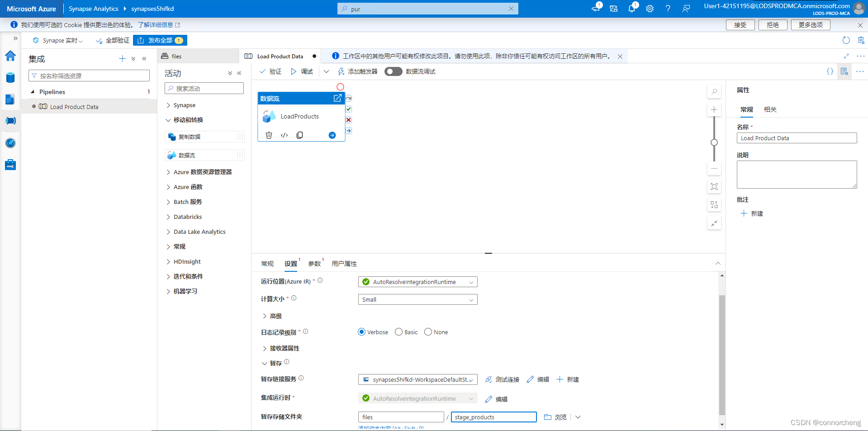Open portal settings gear
The image size is (868, 431).
(x=650, y=9)
